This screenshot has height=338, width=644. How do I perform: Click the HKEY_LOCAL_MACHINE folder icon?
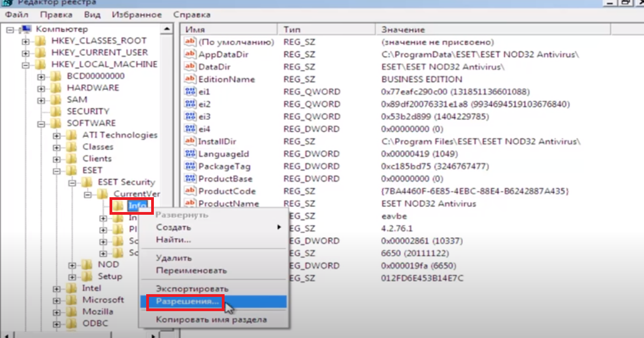click(41, 65)
